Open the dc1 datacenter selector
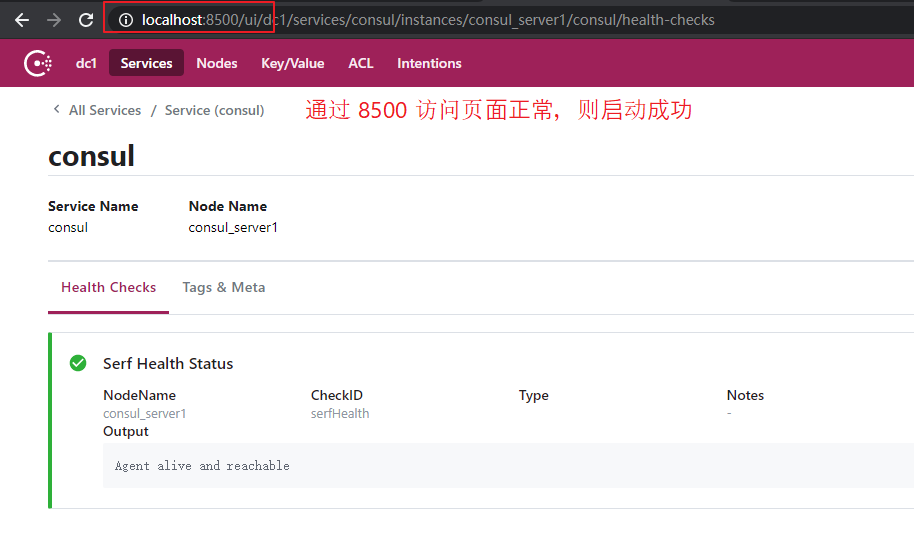This screenshot has height=537, width=914. coord(86,63)
